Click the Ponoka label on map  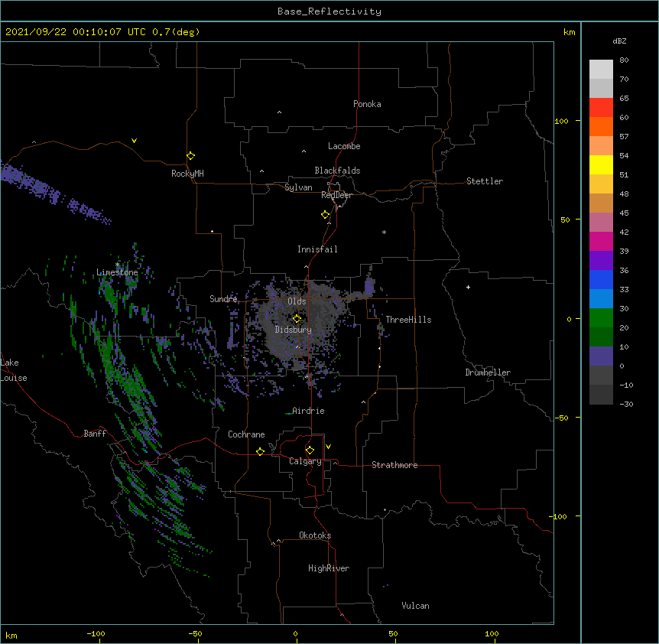367,104
